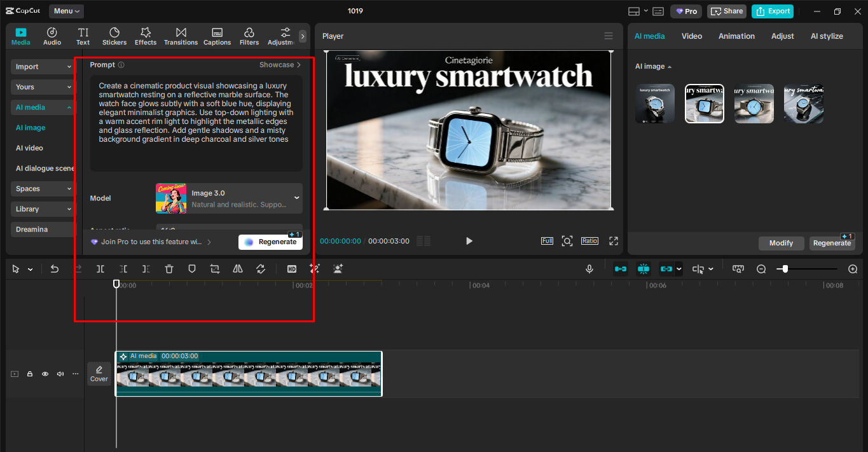Delete the selected clip
Image resolution: width=868 pixels, height=452 pixels.
coord(169,269)
